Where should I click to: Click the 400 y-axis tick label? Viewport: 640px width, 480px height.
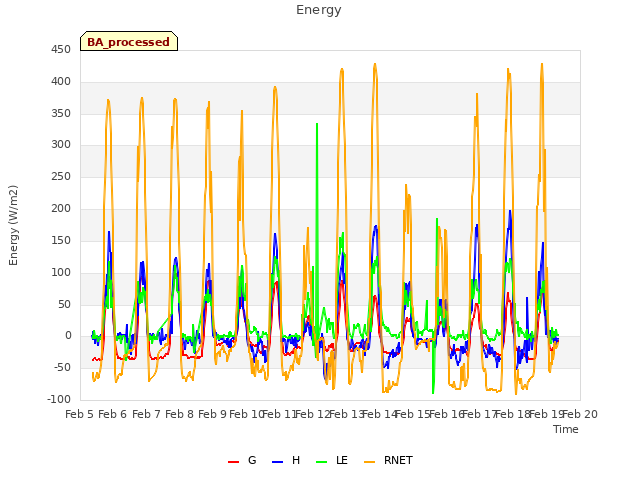click(61, 81)
